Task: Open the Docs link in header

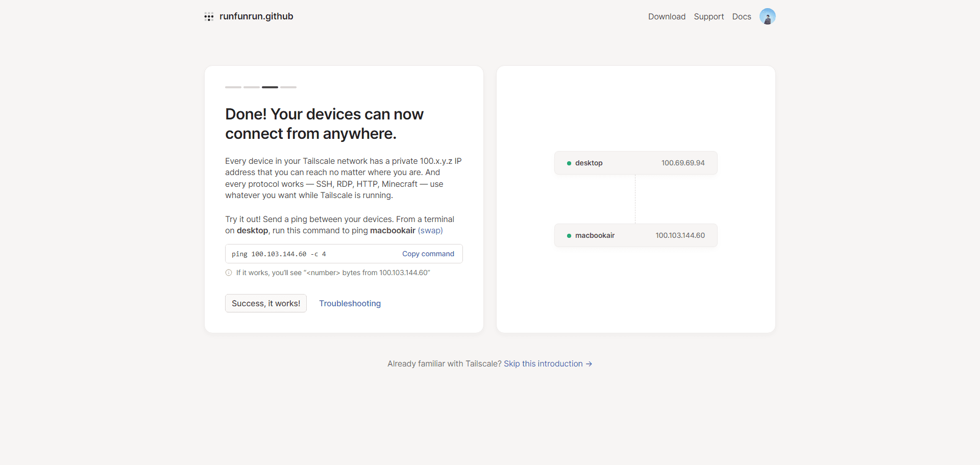Action: pyautogui.click(x=741, y=16)
